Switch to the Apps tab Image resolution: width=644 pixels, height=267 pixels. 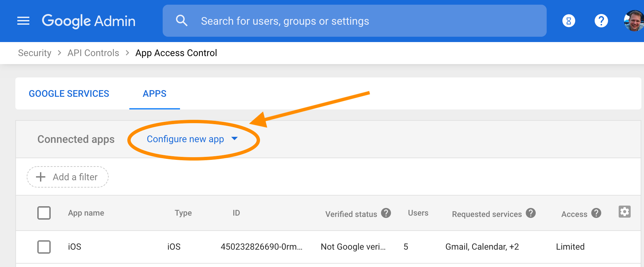point(155,94)
